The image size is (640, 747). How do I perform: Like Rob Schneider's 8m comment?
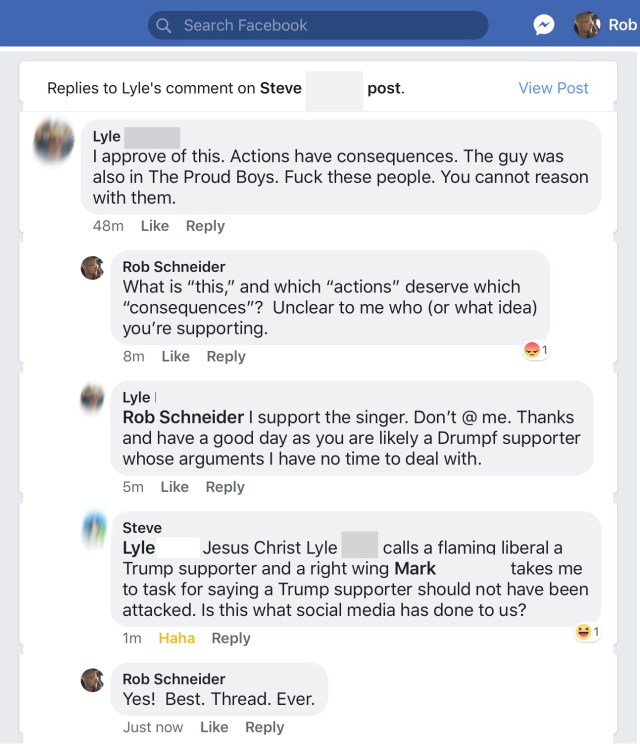click(x=175, y=356)
